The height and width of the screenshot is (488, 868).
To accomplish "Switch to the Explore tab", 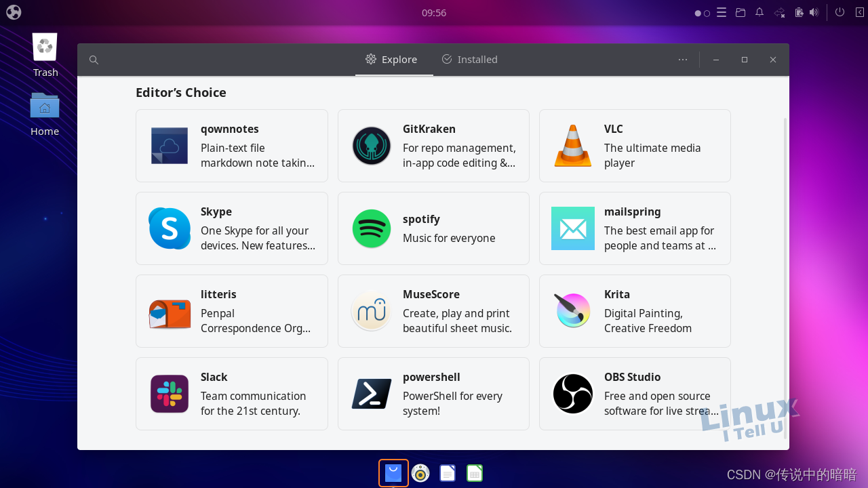I will (394, 60).
